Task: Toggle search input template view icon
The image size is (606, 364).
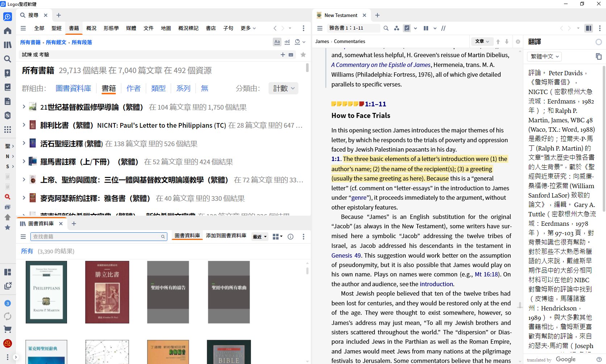Action: (291, 55)
